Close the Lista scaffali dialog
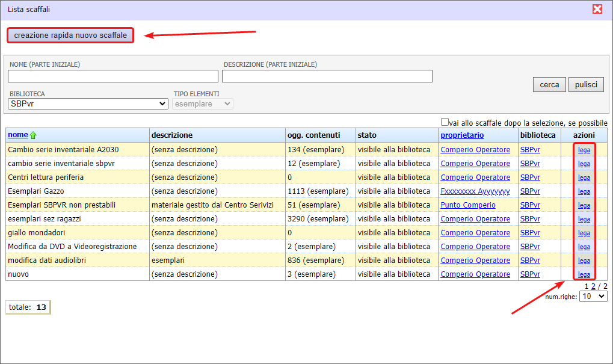The image size is (613, 364). (597, 9)
